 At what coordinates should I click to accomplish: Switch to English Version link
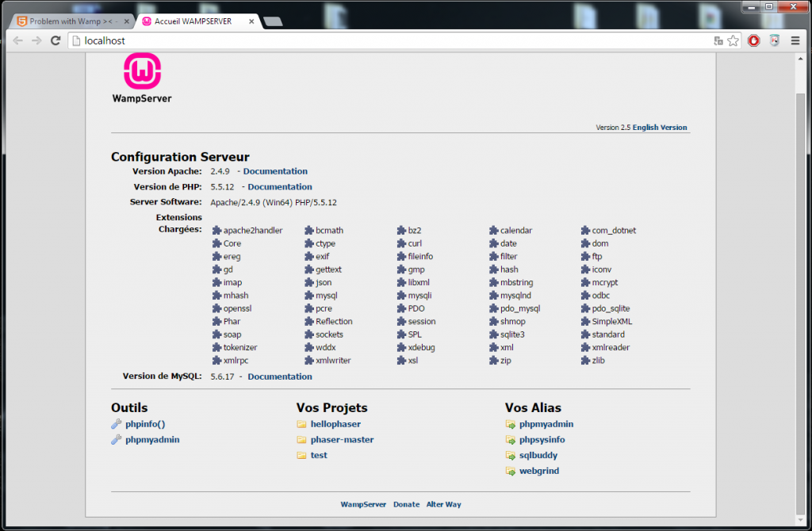coord(660,128)
